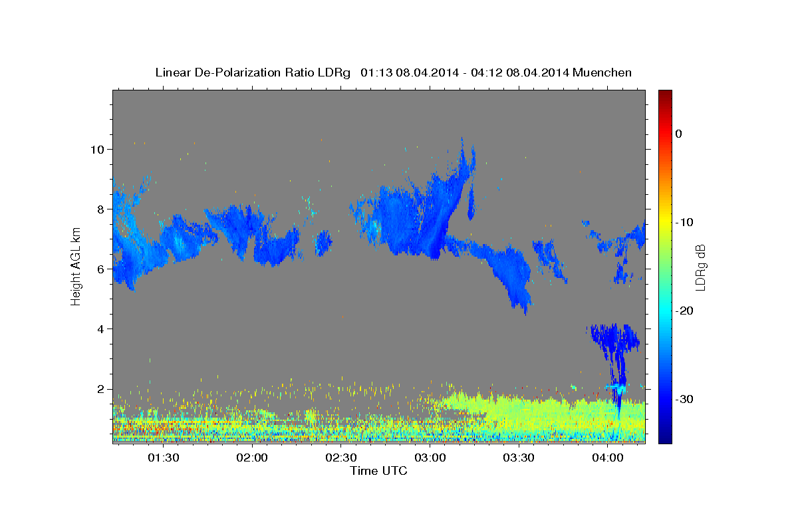Click the 'LDRg dB' colorbar label

click(x=700, y=267)
